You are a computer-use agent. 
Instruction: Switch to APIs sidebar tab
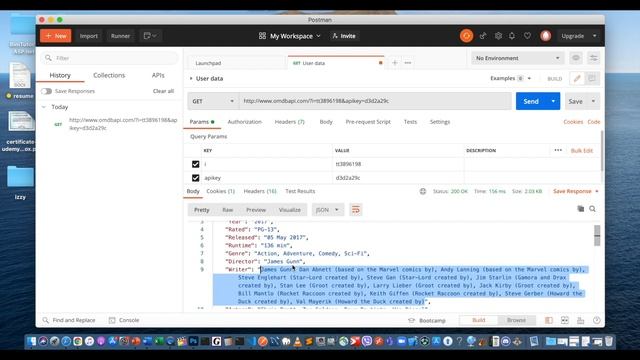(x=158, y=76)
